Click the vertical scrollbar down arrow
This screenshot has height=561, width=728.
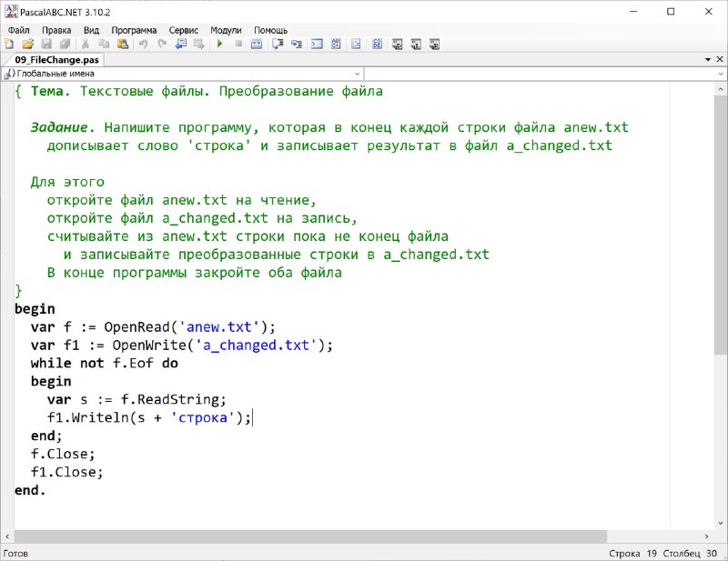[x=721, y=524]
